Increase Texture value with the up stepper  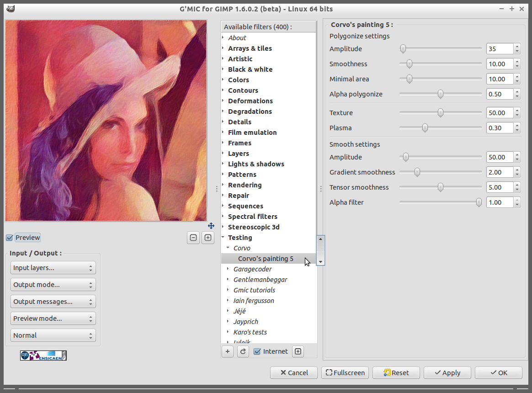[517, 110]
